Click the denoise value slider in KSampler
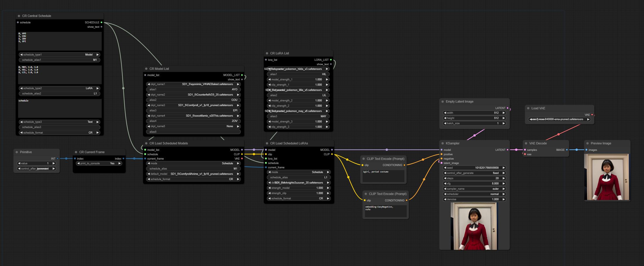This screenshot has height=266, width=644. (474, 199)
